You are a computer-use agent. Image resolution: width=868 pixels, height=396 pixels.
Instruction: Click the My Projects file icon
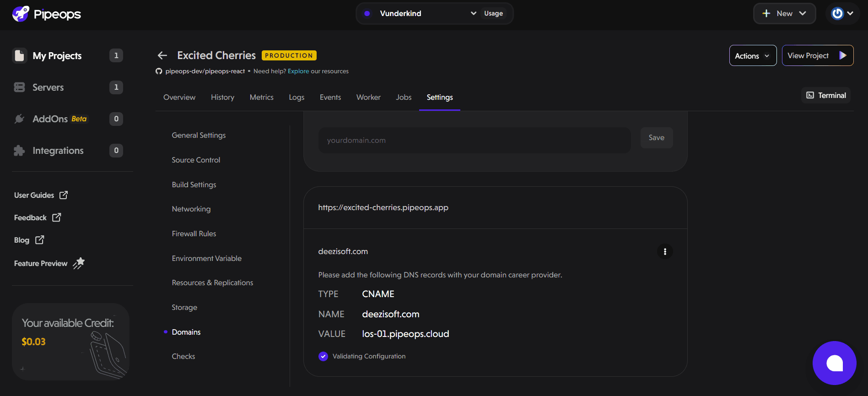point(19,56)
